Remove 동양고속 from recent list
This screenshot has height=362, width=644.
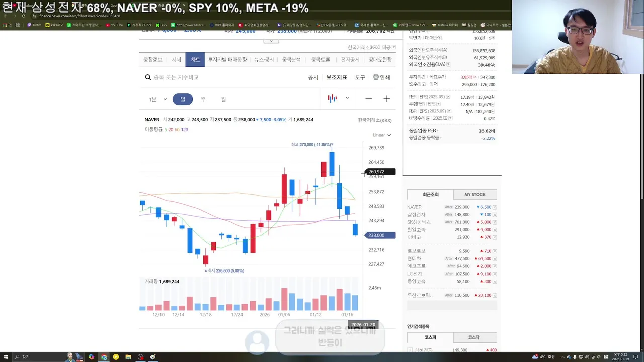[495, 282]
